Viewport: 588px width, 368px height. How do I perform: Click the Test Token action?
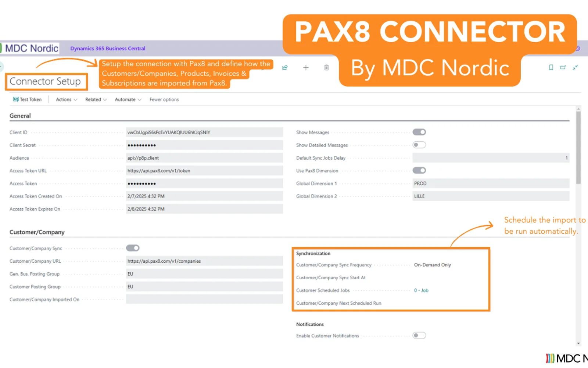(27, 99)
